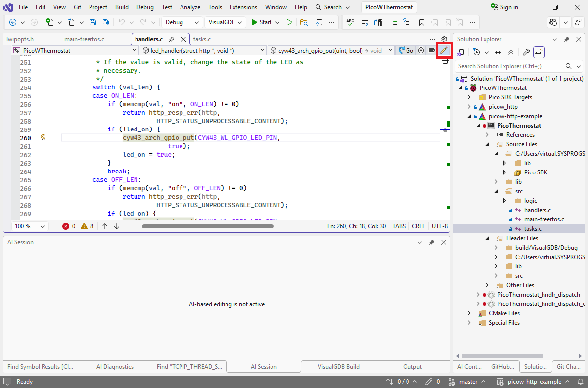Expand the CMake Files tree node
This screenshot has width=588, height=388.
pyautogui.click(x=469, y=313)
